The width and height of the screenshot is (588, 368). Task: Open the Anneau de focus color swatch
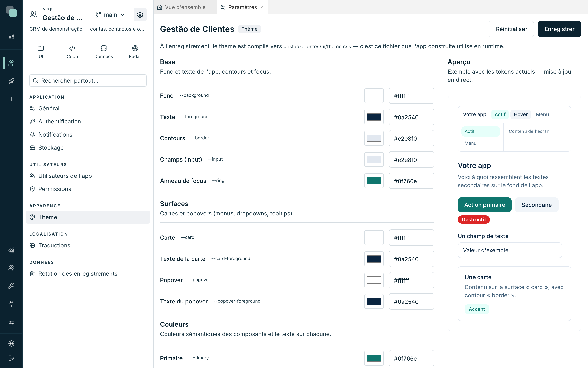click(374, 181)
